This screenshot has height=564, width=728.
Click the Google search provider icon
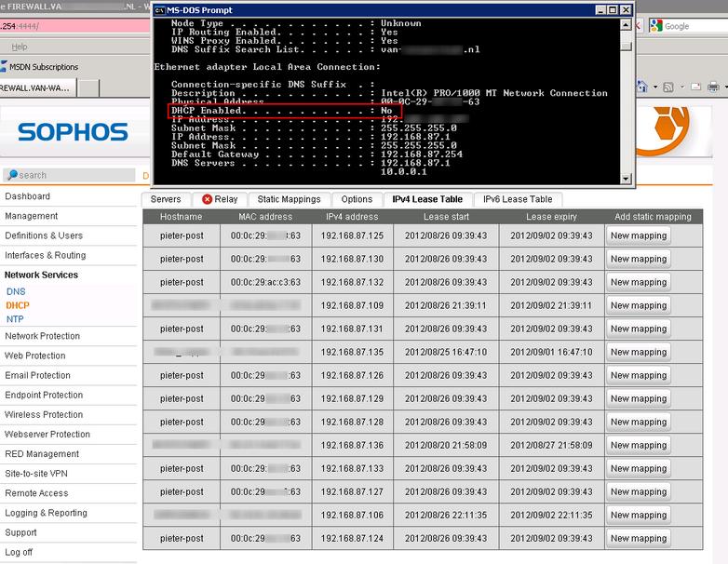coord(656,26)
